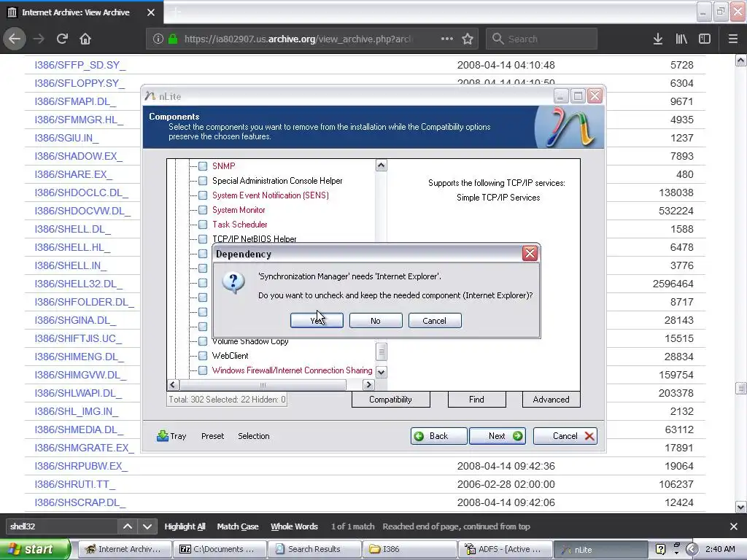
Task: Click the green padlock security icon
Action: 173,39
